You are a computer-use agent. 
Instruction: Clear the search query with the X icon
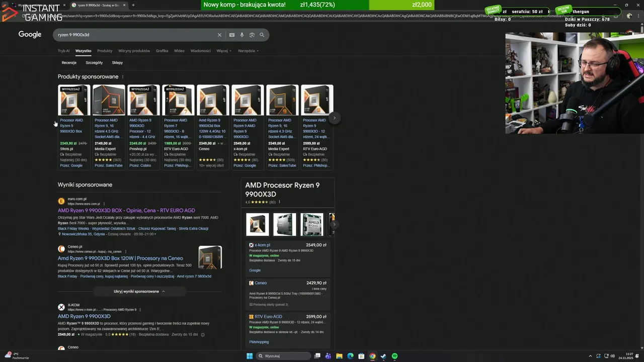pyautogui.click(x=219, y=35)
